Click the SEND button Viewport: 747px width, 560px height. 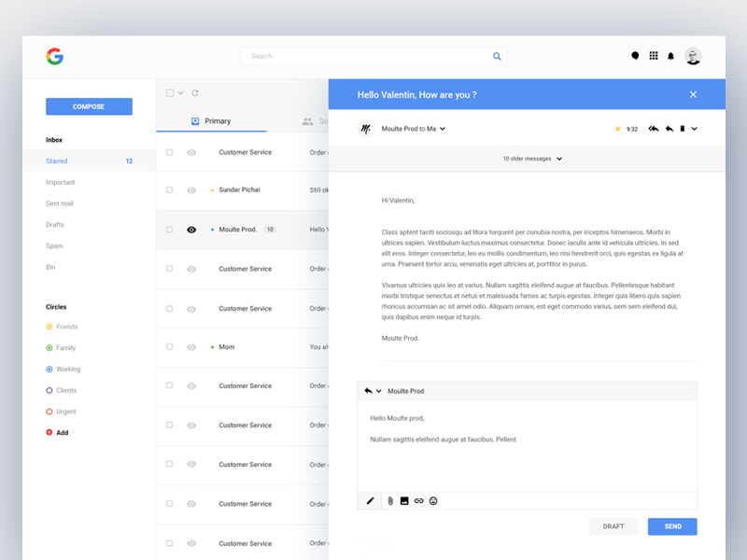pyautogui.click(x=672, y=526)
